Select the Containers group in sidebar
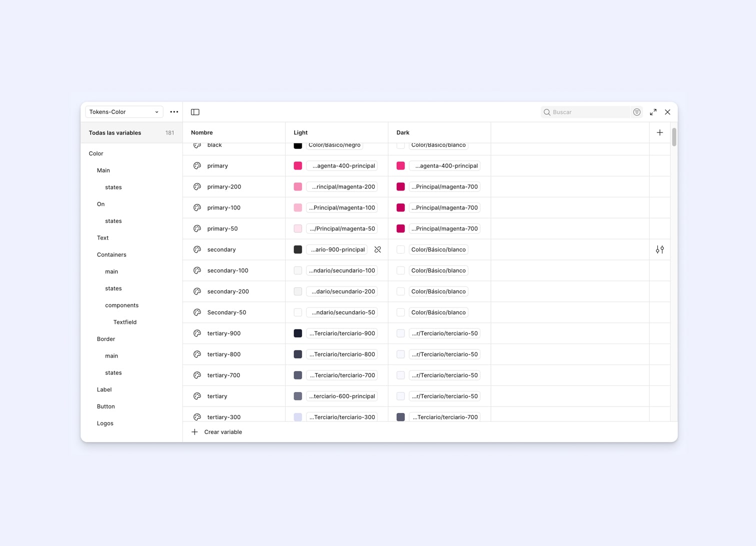This screenshot has height=546, width=756. coord(112,254)
